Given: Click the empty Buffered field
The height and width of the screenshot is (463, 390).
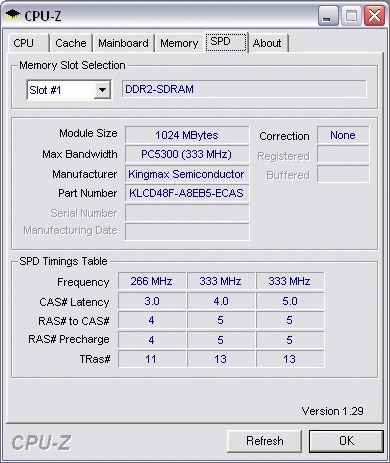Looking at the screenshot, I should coord(343,174).
